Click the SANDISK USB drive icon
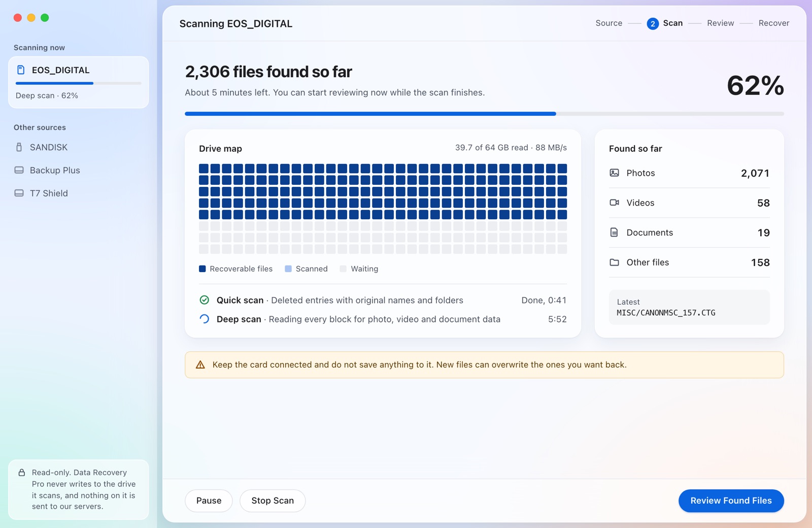Screen dimensions: 812x528 (x=19, y=147)
